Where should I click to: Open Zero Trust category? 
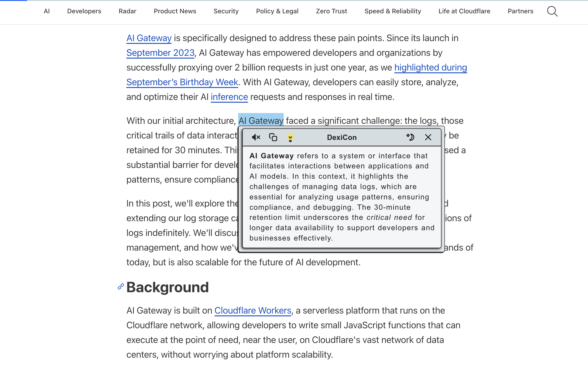(331, 11)
